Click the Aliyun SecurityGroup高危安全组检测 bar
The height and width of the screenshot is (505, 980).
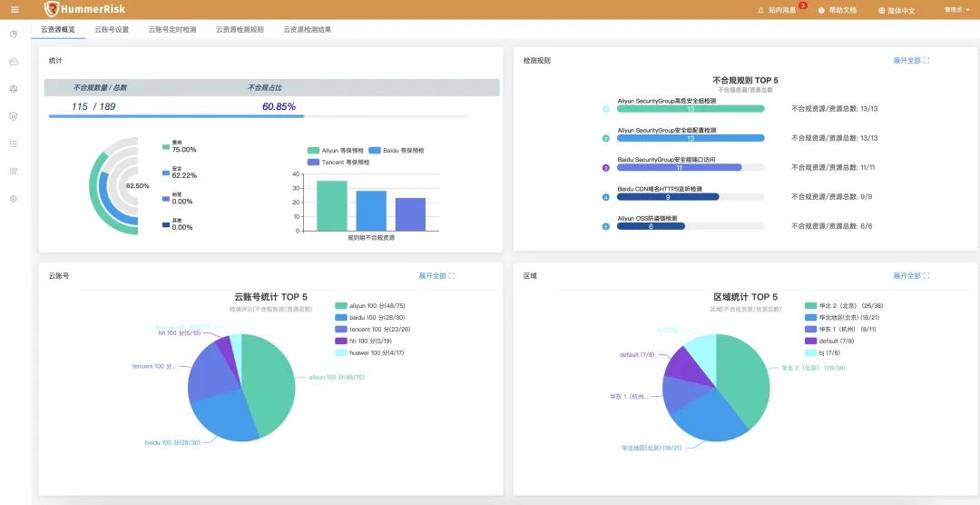coord(691,109)
